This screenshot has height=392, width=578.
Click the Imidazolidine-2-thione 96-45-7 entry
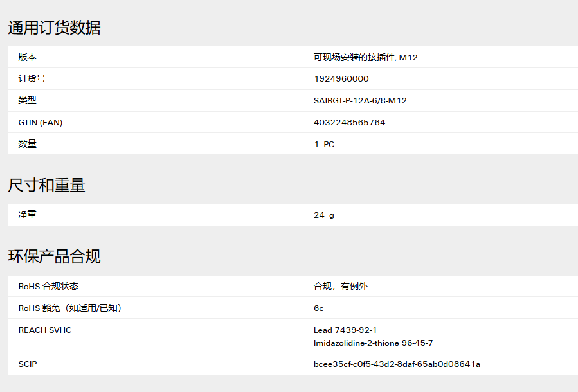(373, 343)
